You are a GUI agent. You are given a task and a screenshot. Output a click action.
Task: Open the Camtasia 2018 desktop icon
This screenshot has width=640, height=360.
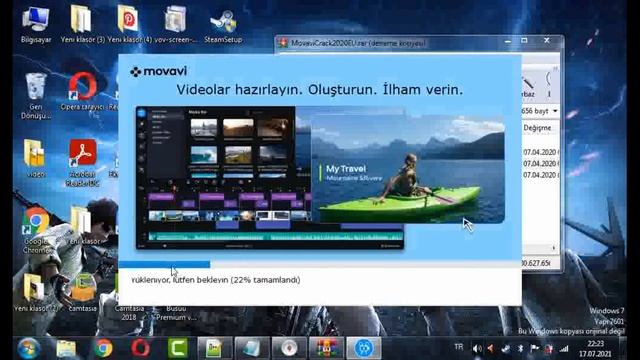pyautogui.click(x=129, y=313)
